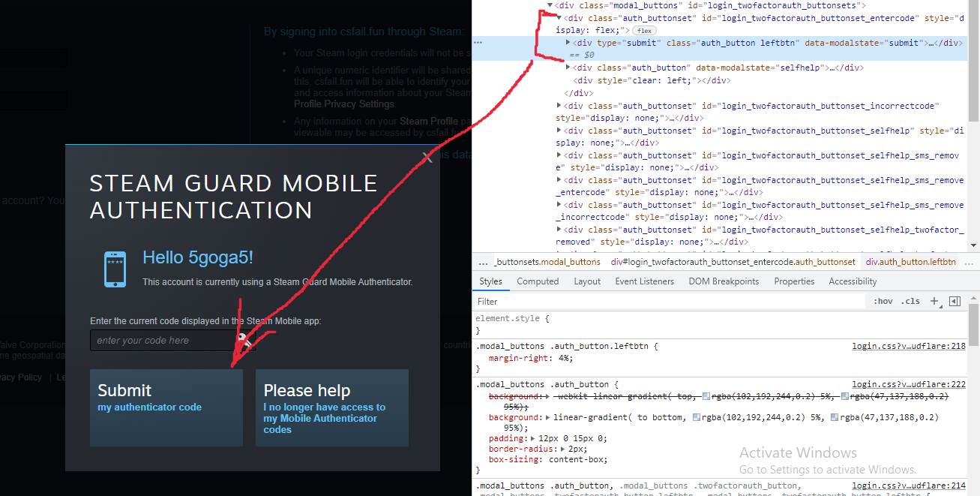Click the element.style rule block
Viewport: 980px width, 496px height.
pos(720,324)
